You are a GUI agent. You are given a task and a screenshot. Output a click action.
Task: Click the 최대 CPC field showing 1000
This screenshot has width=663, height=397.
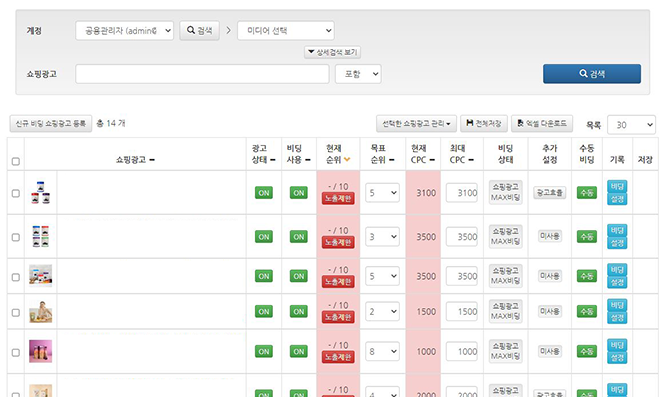pyautogui.click(x=462, y=351)
